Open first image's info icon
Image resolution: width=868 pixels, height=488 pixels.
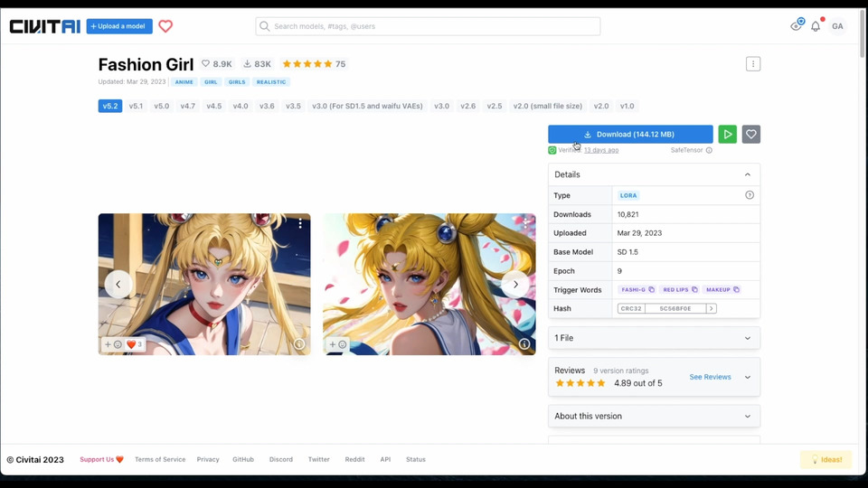click(299, 344)
